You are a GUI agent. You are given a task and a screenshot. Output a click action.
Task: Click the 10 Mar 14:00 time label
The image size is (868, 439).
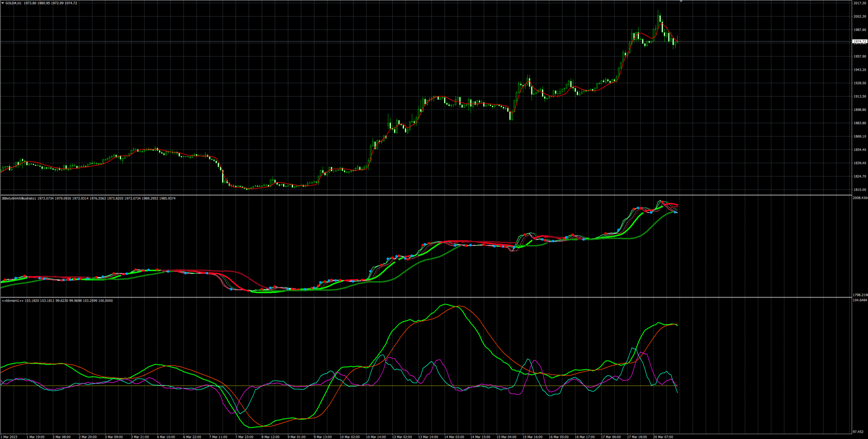tap(376, 437)
